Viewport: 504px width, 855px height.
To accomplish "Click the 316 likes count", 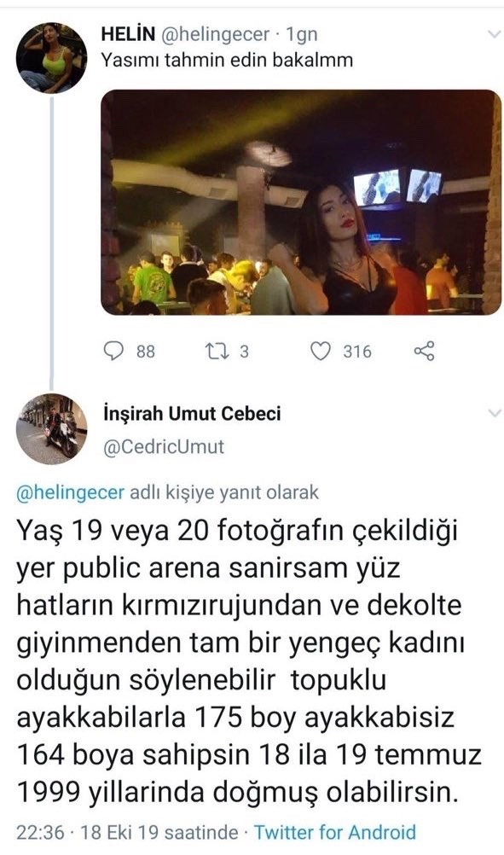I will click(x=356, y=352).
